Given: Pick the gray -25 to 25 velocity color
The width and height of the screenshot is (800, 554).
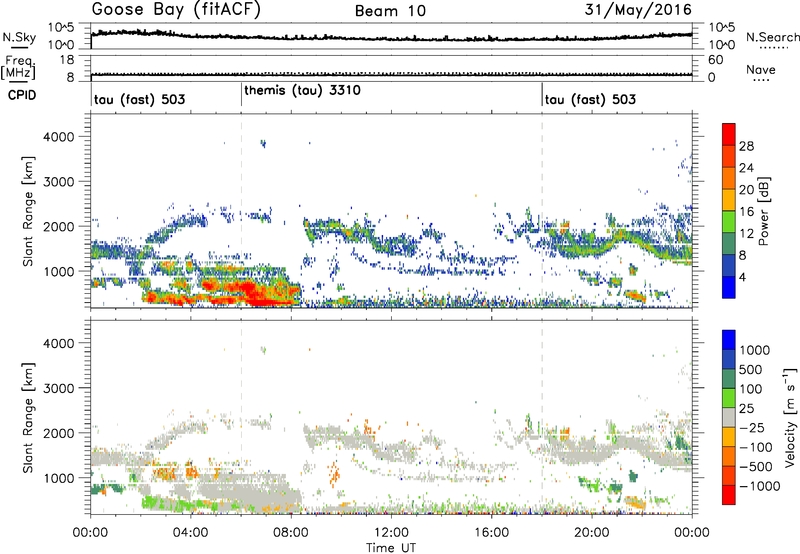Looking at the screenshot, I should tap(729, 417).
